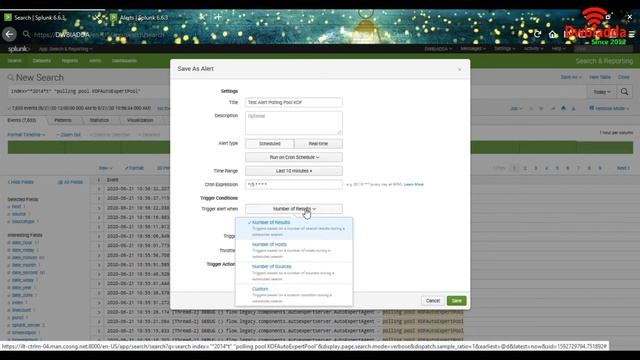Click the browser back arrow button
640x360 pixels.
[9, 34]
